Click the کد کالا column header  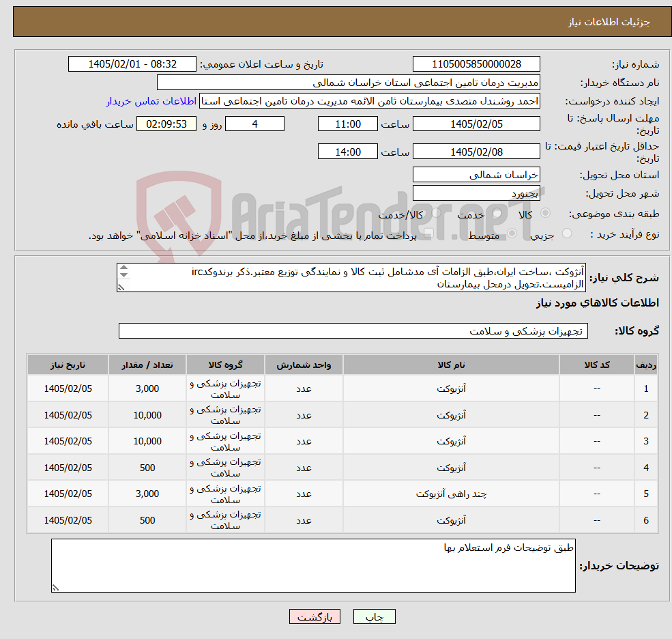tap(596, 365)
